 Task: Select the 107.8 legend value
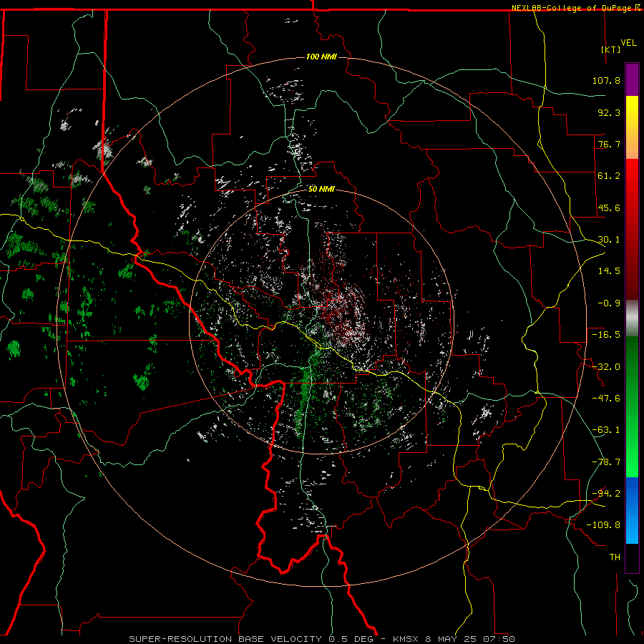coord(606,80)
